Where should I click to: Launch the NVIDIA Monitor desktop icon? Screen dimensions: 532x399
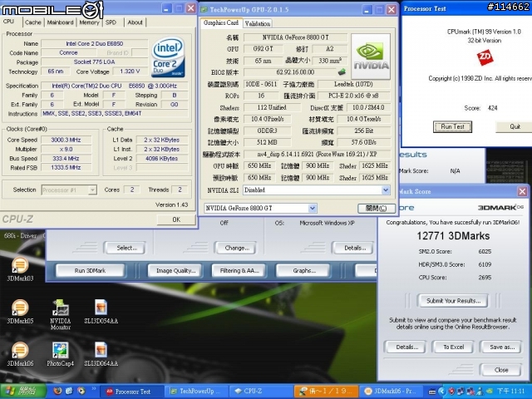pos(61,314)
